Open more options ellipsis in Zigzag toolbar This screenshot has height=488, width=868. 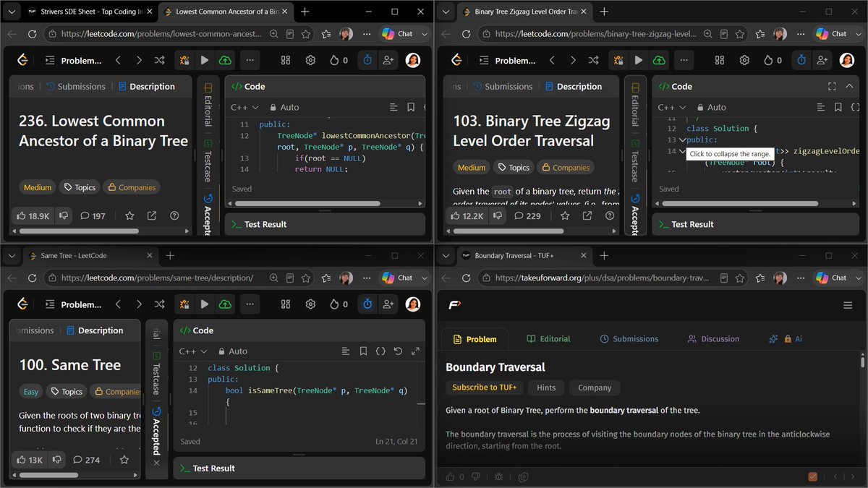tap(683, 61)
